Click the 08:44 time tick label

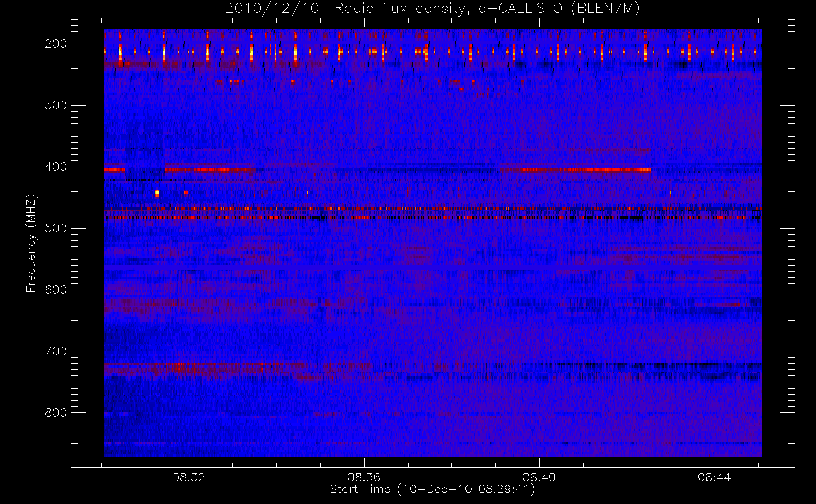[715, 477]
